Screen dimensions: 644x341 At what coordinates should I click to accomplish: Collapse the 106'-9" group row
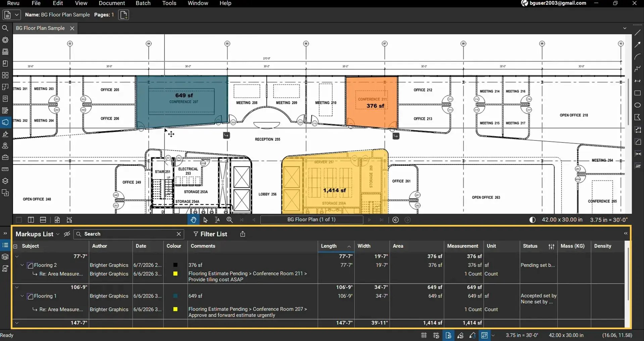tap(17, 287)
